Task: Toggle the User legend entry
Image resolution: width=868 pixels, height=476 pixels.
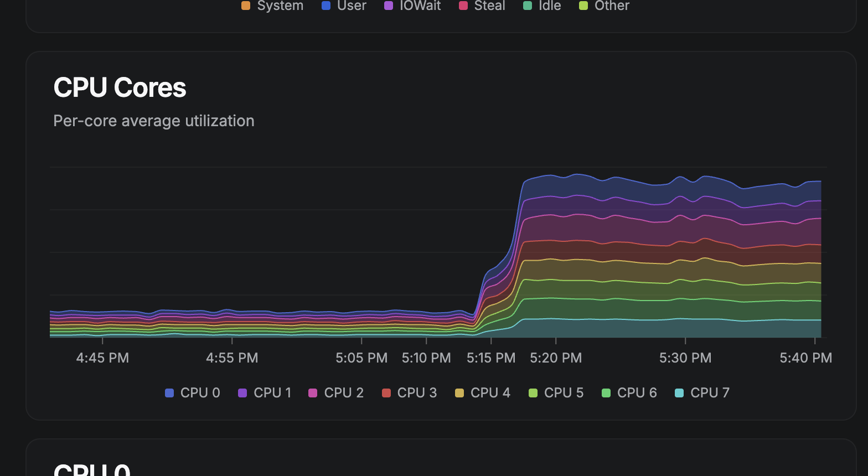Action: pos(344,6)
